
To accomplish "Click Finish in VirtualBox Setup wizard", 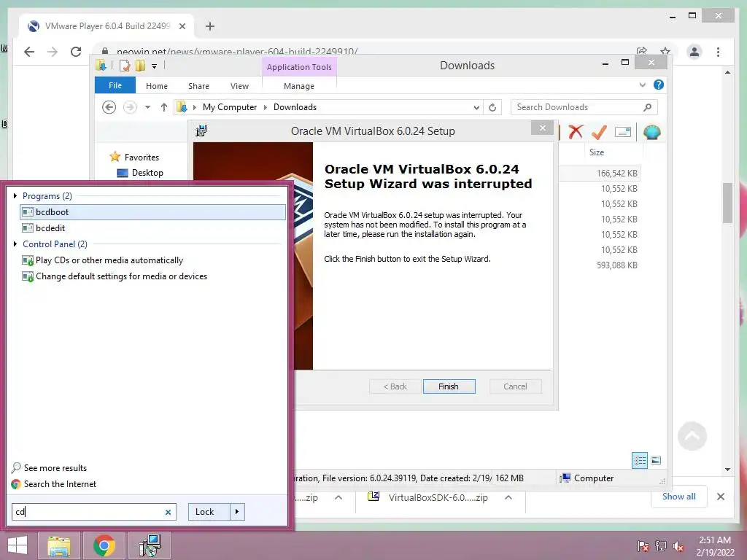I will tap(449, 386).
